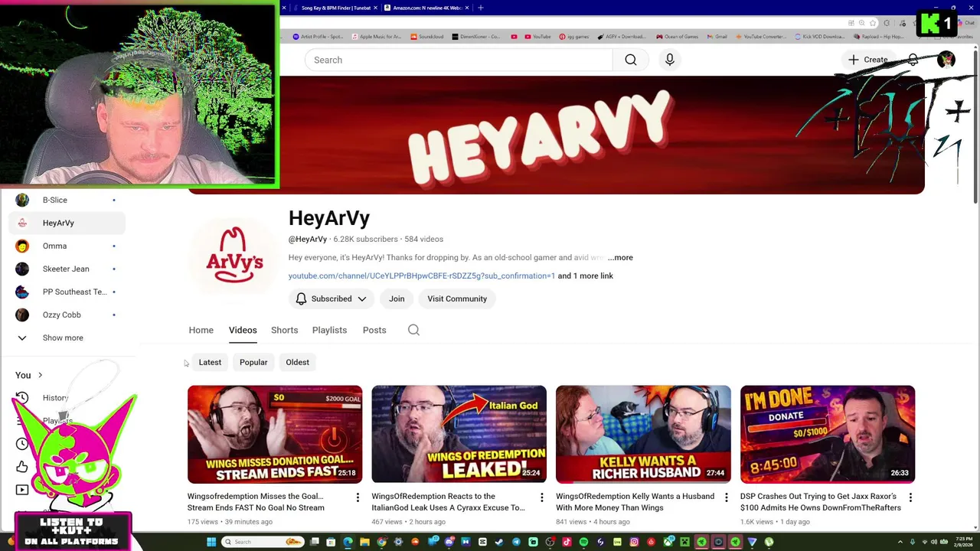The width and height of the screenshot is (980, 551).
Task: Select the Videos tab
Action: pos(243,330)
